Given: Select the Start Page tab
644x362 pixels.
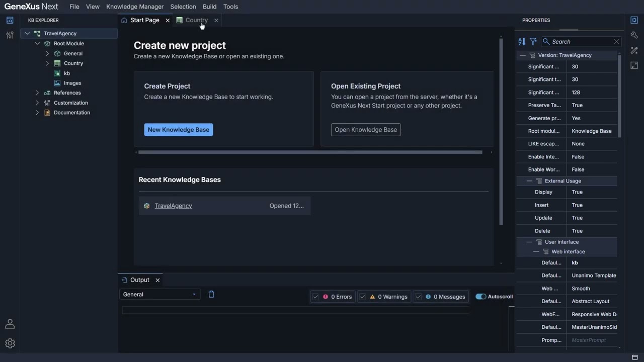Looking at the screenshot, I should click(145, 20).
